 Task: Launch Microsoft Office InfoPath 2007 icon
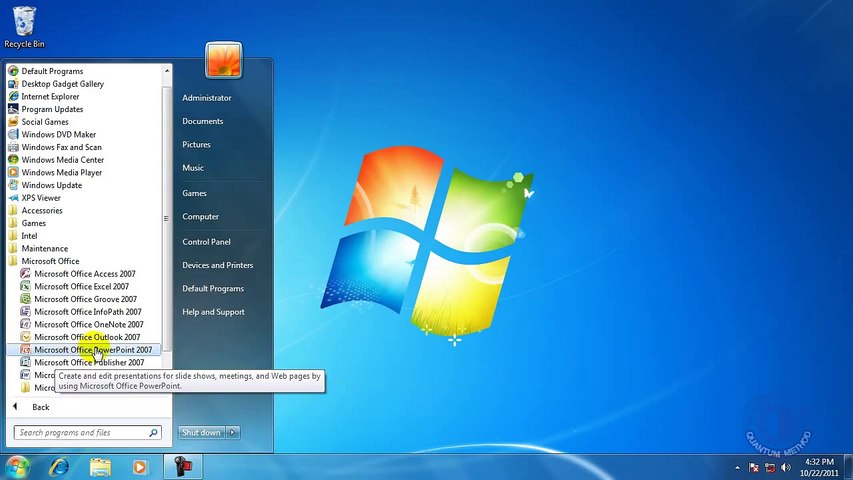coord(25,311)
